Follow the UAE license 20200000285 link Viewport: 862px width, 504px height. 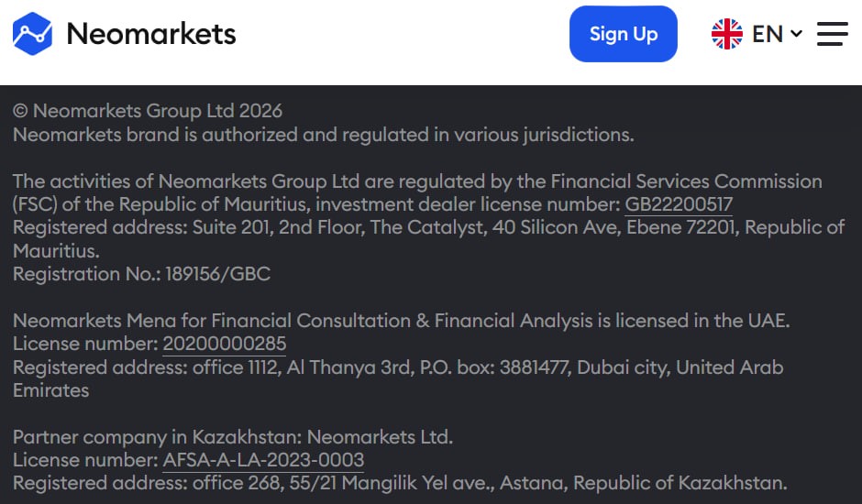224,345
